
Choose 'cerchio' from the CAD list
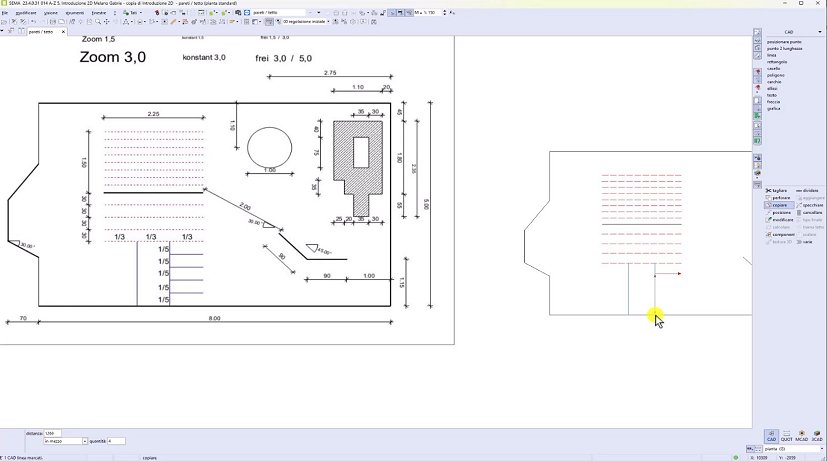[x=774, y=82]
